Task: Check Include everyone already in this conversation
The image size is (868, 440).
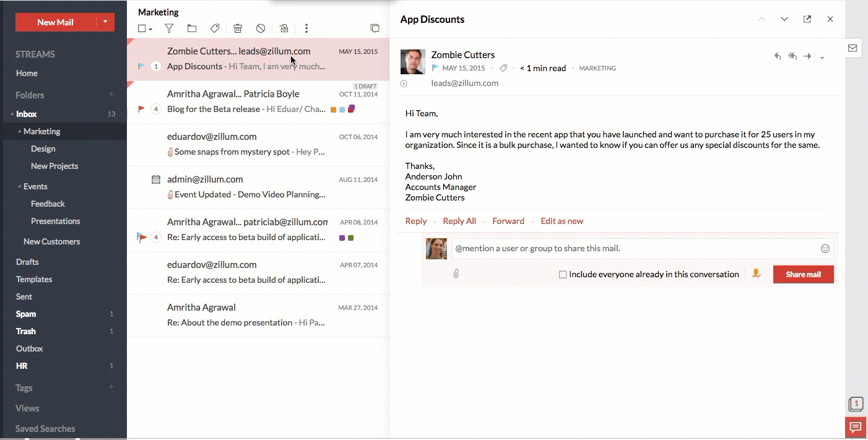Action: (563, 275)
